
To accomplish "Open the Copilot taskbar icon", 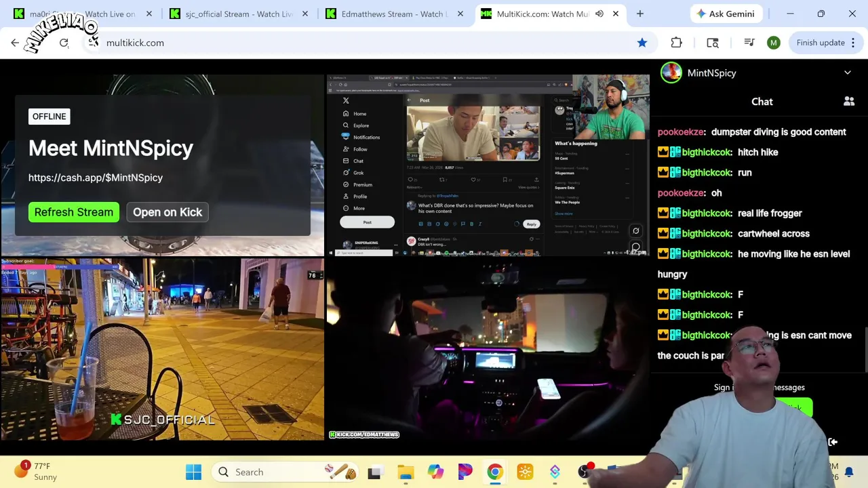I will [x=435, y=472].
